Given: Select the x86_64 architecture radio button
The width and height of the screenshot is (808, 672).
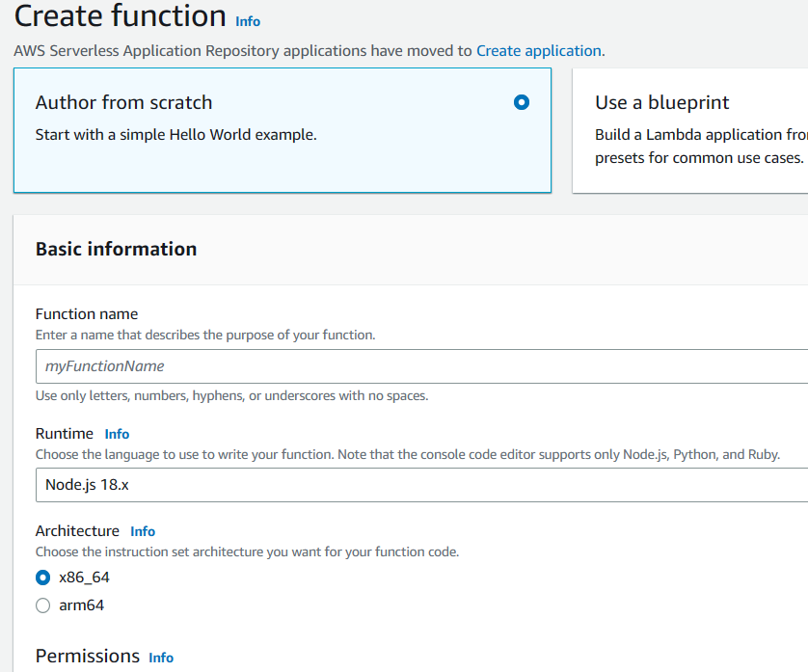Looking at the screenshot, I should [42, 578].
